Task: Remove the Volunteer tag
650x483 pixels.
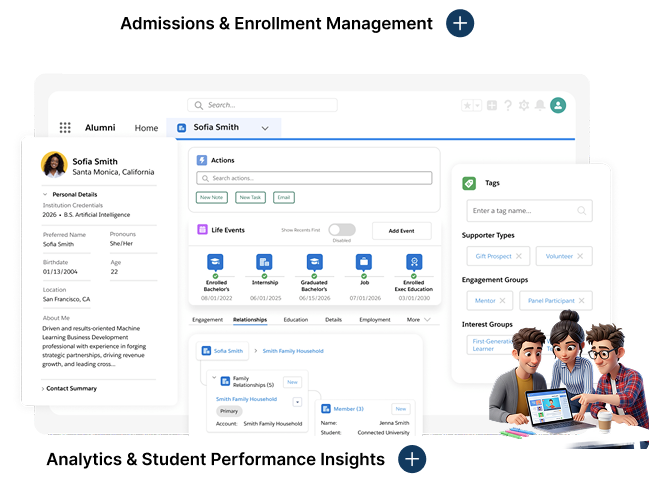Action: point(580,256)
